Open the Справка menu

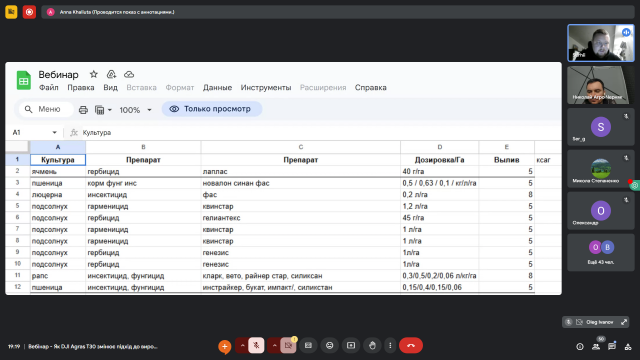point(371,87)
